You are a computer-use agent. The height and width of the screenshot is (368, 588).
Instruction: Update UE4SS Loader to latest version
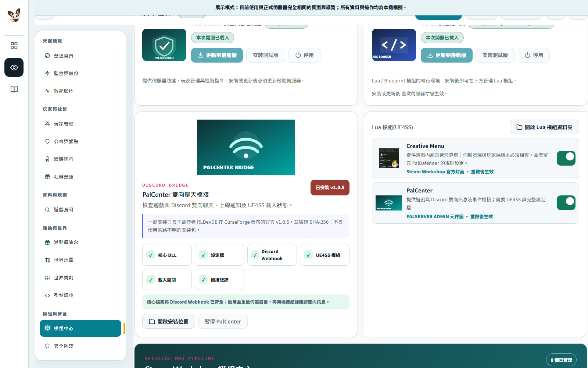coord(447,55)
